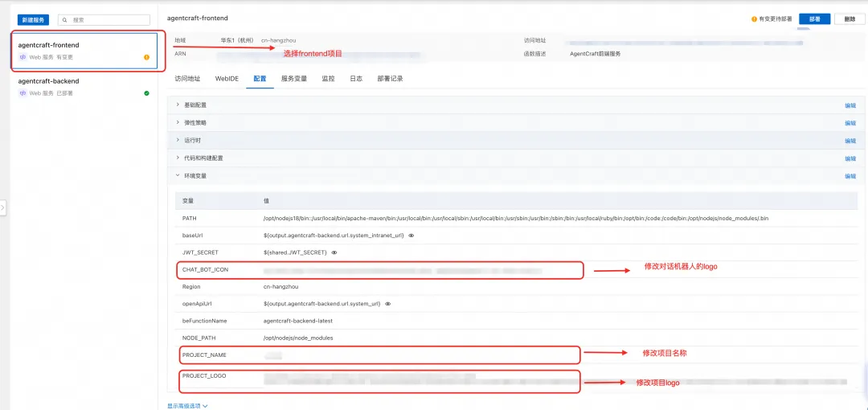
Task: Expand 显示高级选项 at the bottom
Action: (x=187, y=406)
